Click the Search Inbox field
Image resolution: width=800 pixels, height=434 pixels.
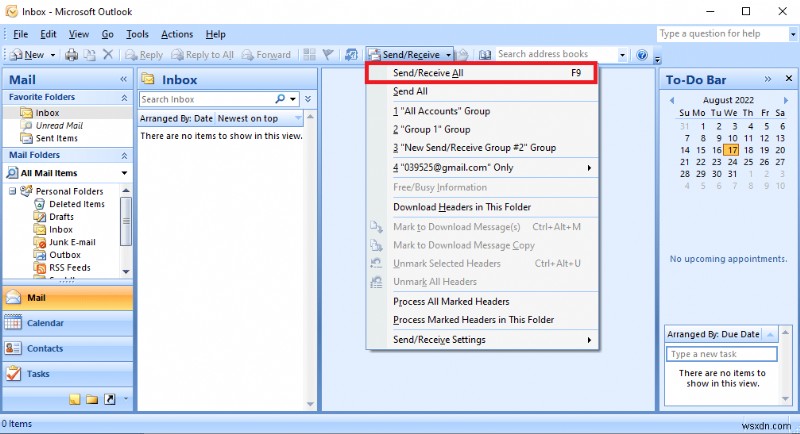207,99
